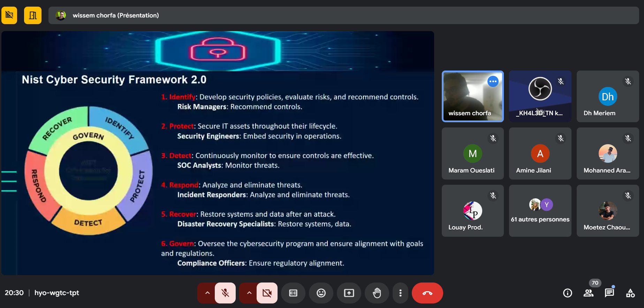
Task: Open options on wissem chorfa tile
Action: (x=493, y=81)
